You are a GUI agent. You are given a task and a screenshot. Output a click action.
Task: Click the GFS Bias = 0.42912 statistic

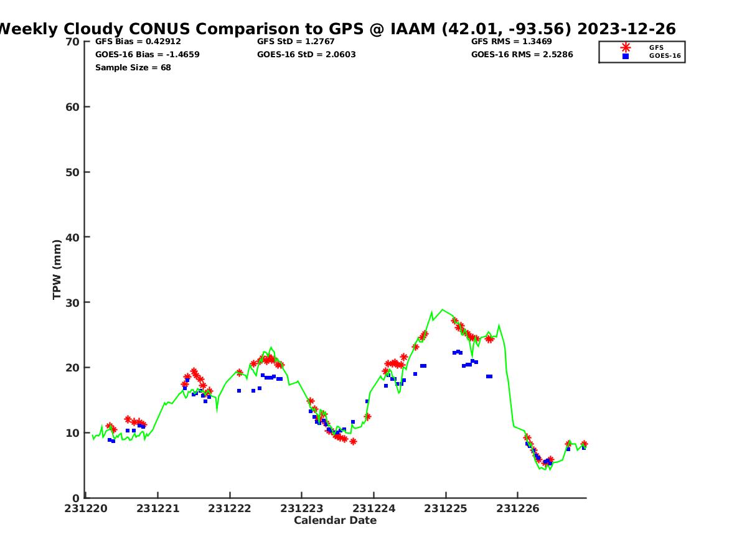pos(138,42)
